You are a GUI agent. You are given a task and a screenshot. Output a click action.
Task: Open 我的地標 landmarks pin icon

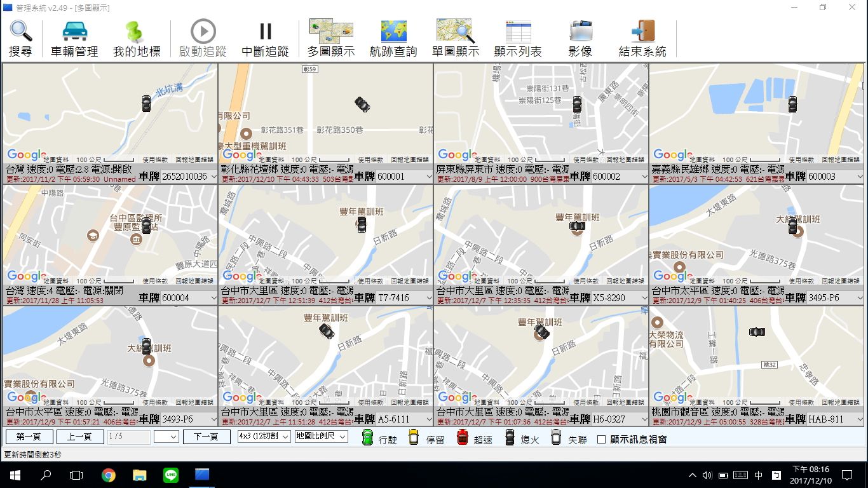(x=136, y=32)
